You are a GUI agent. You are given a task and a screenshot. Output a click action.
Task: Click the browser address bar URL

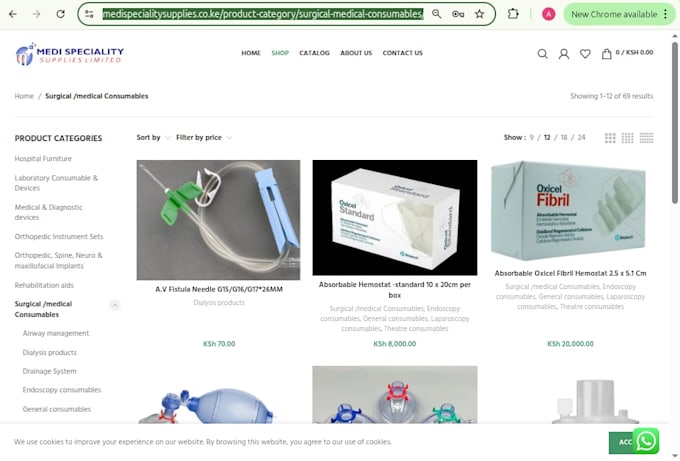(x=263, y=14)
